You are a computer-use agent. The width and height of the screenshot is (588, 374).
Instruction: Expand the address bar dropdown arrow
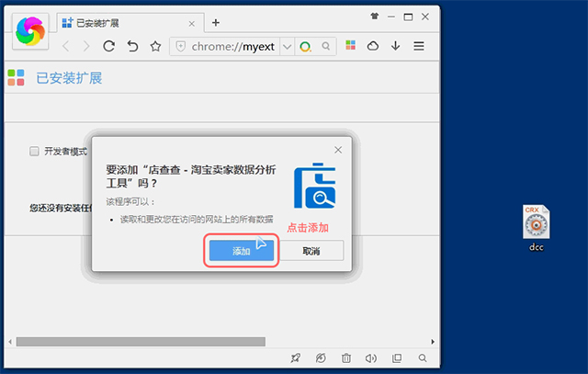pyautogui.click(x=287, y=47)
